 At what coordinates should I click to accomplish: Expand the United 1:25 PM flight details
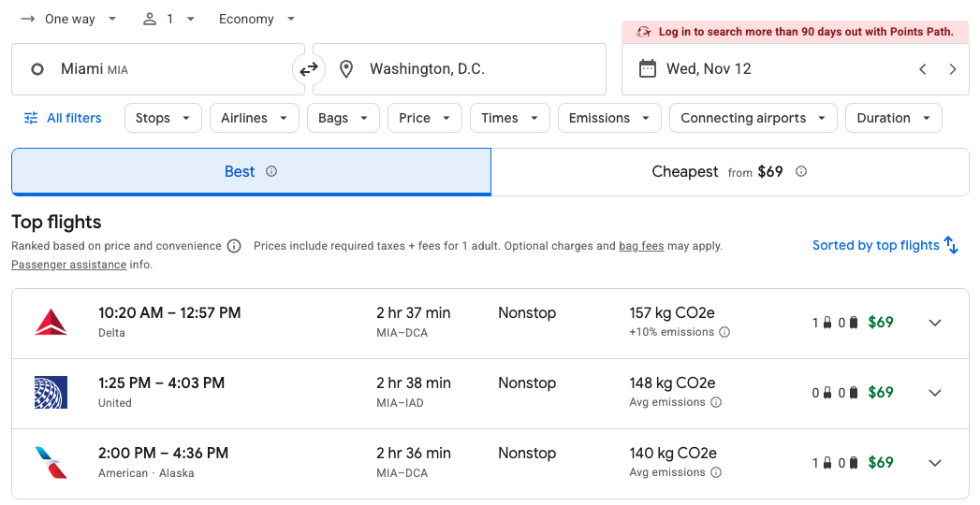click(x=935, y=393)
